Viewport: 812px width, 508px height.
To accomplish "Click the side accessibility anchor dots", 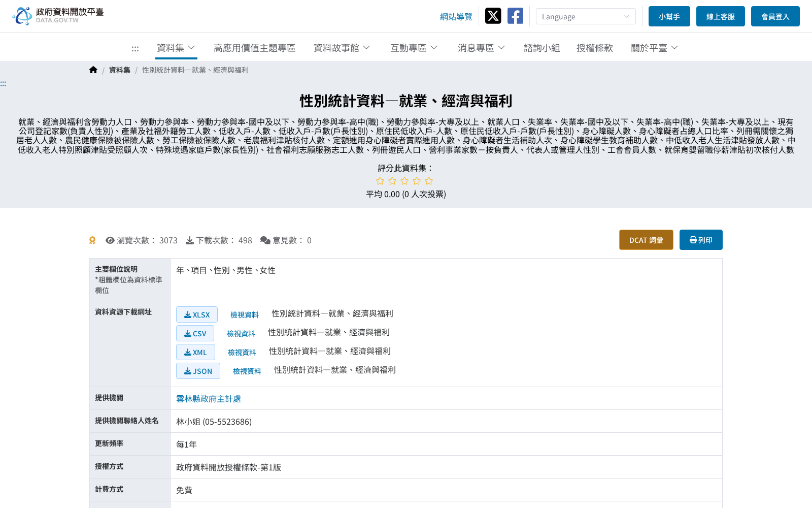I will [x=3, y=83].
